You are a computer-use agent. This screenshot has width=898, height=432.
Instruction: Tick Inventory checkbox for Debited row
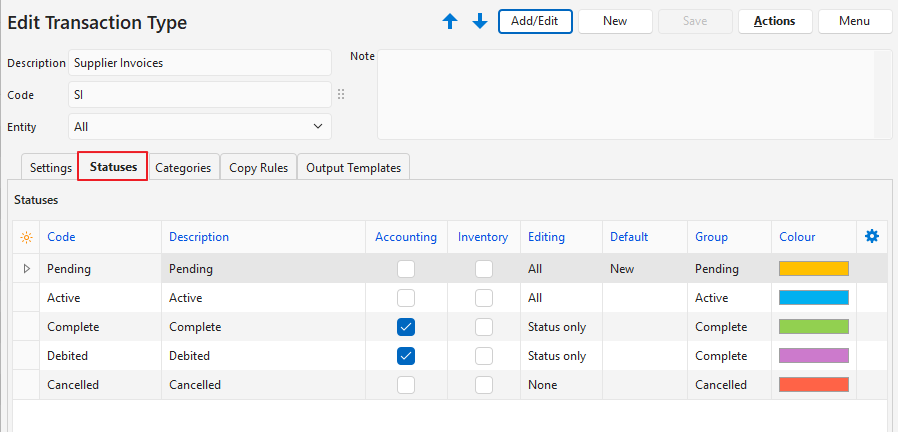(484, 355)
